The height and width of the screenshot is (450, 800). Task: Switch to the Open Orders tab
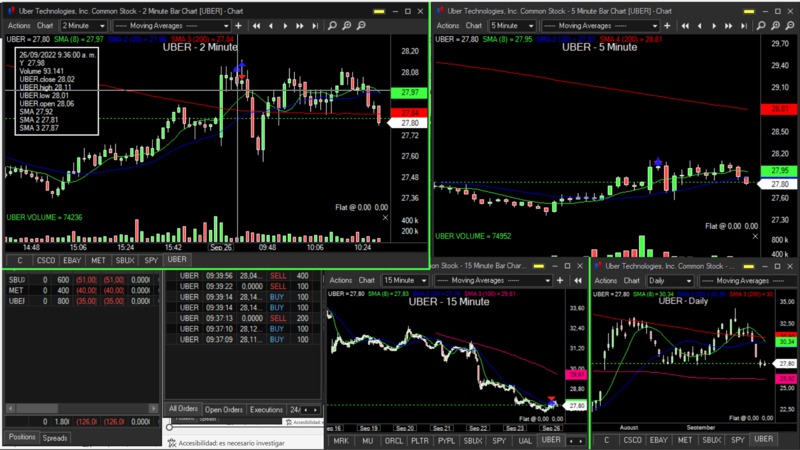224,410
